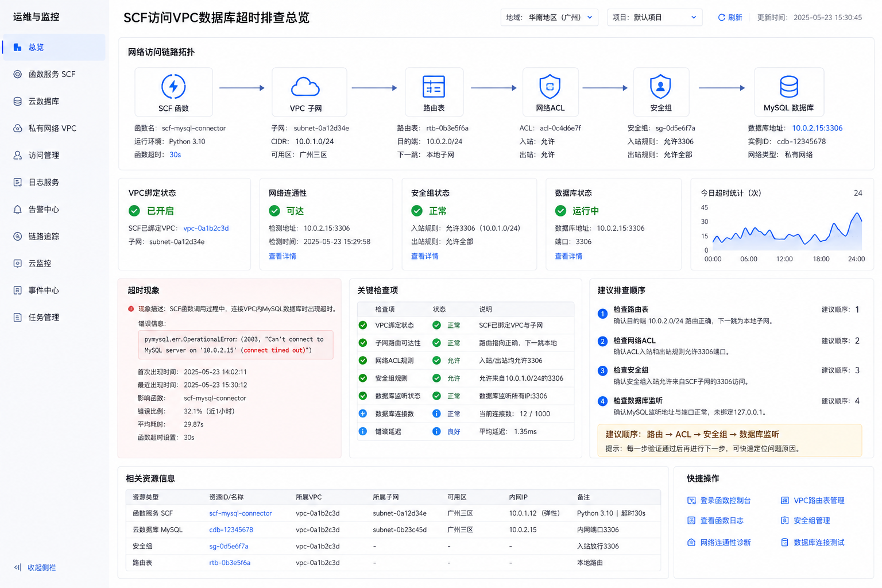Image resolution: width=882 pixels, height=588 pixels.
Task: Open the scf-mysql-connector resource link
Action: (241, 513)
